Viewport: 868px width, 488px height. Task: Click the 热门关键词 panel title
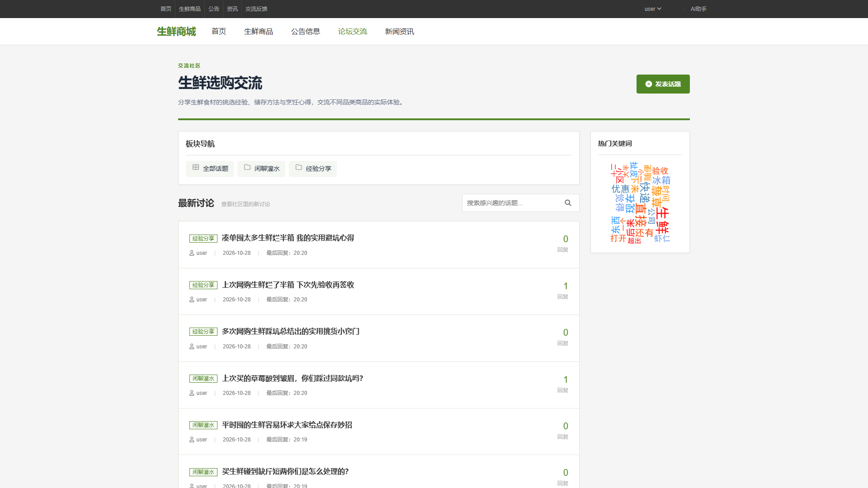tap(615, 144)
